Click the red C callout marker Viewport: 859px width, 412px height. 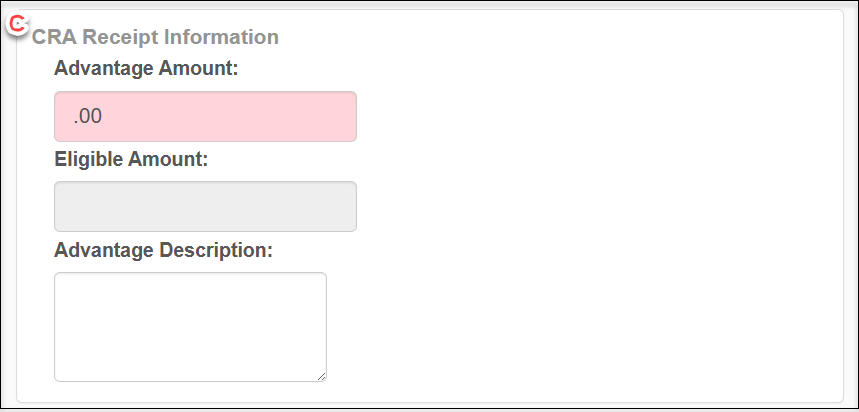pyautogui.click(x=18, y=24)
